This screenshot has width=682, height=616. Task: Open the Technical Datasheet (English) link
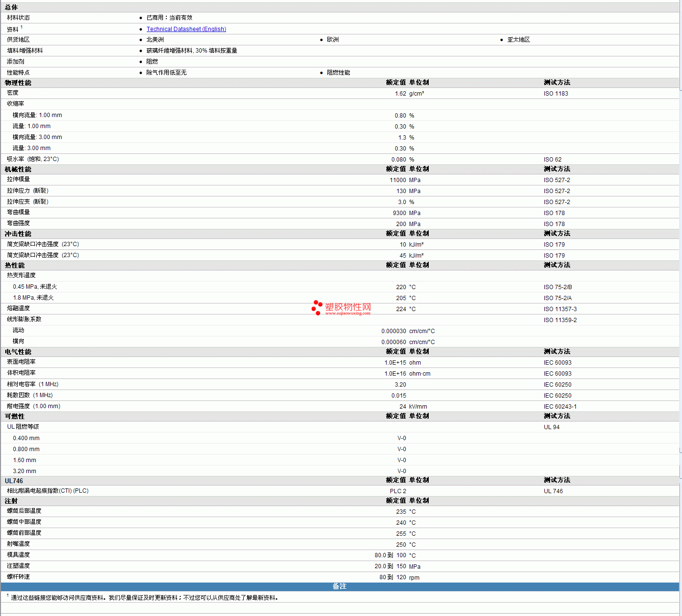[x=186, y=29]
